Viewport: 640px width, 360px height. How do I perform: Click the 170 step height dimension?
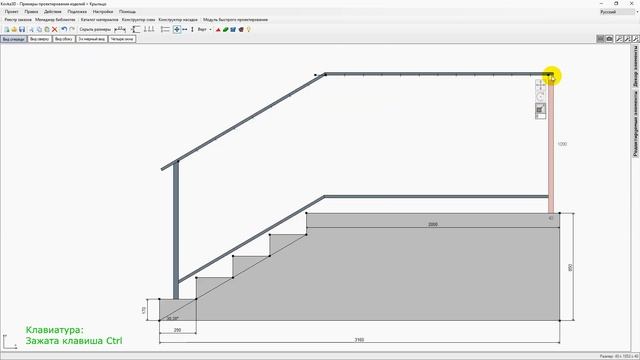click(144, 310)
